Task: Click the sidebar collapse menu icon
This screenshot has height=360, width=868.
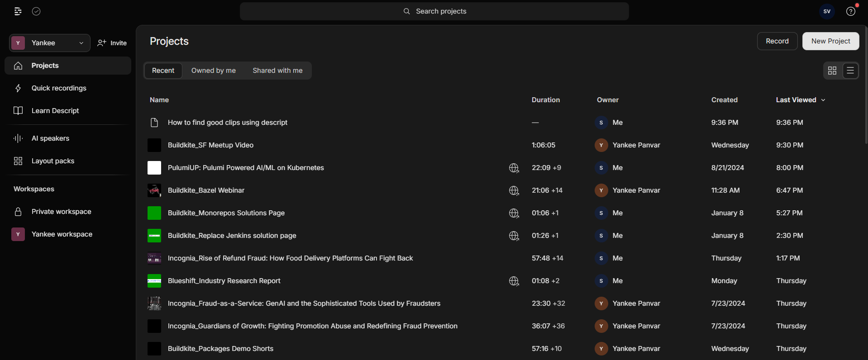Action: [18, 11]
